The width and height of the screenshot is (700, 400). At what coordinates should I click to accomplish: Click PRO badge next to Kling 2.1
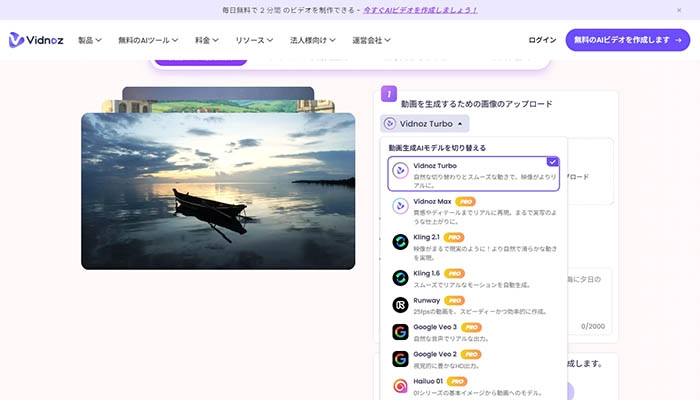454,238
